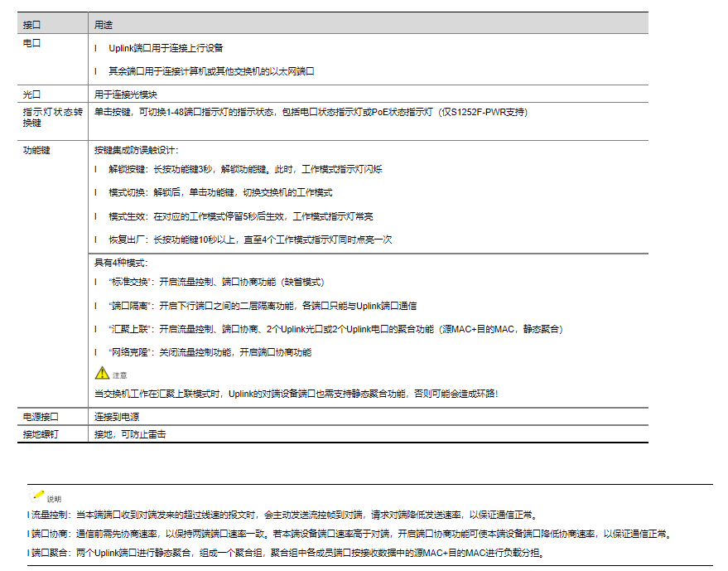Click the 端口聚合 note line
This screenshot has height=571, width=728.
coord(287,553)
